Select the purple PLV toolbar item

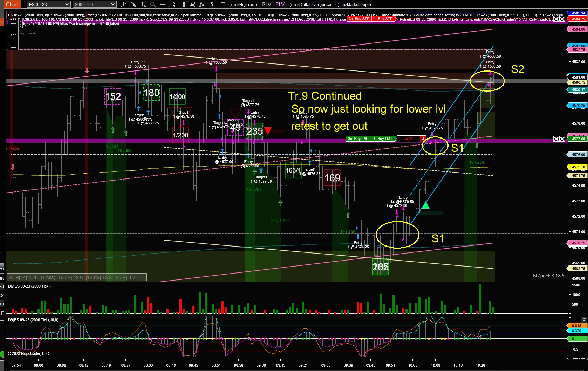[x=280, y=5]
